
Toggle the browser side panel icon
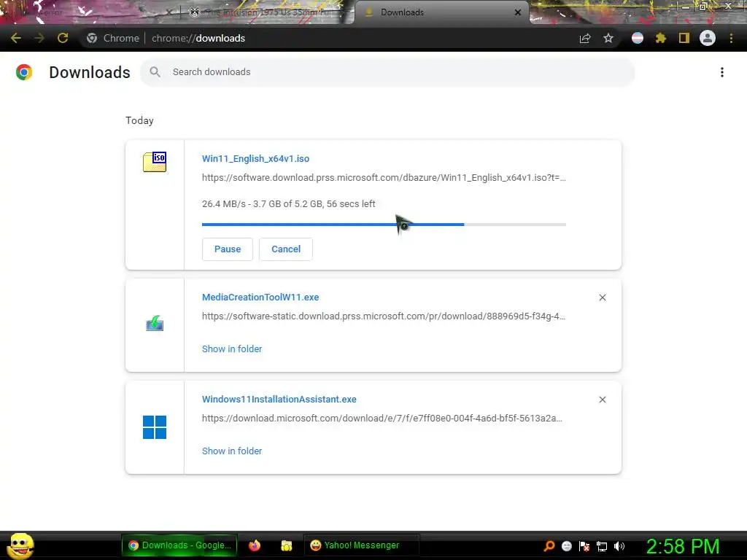pyautogui.click(x=684, y=38)
